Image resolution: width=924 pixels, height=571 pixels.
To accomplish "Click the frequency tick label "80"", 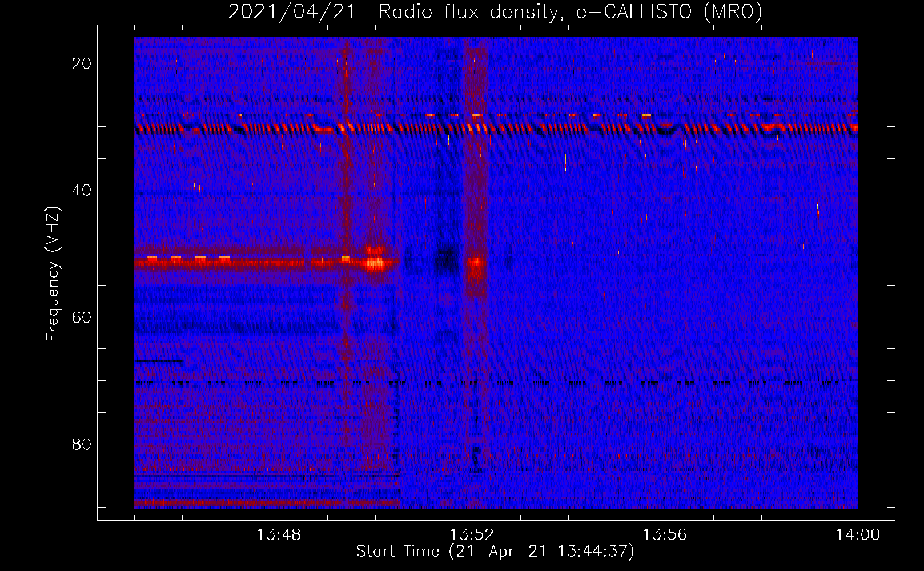I will coord(82,444).
